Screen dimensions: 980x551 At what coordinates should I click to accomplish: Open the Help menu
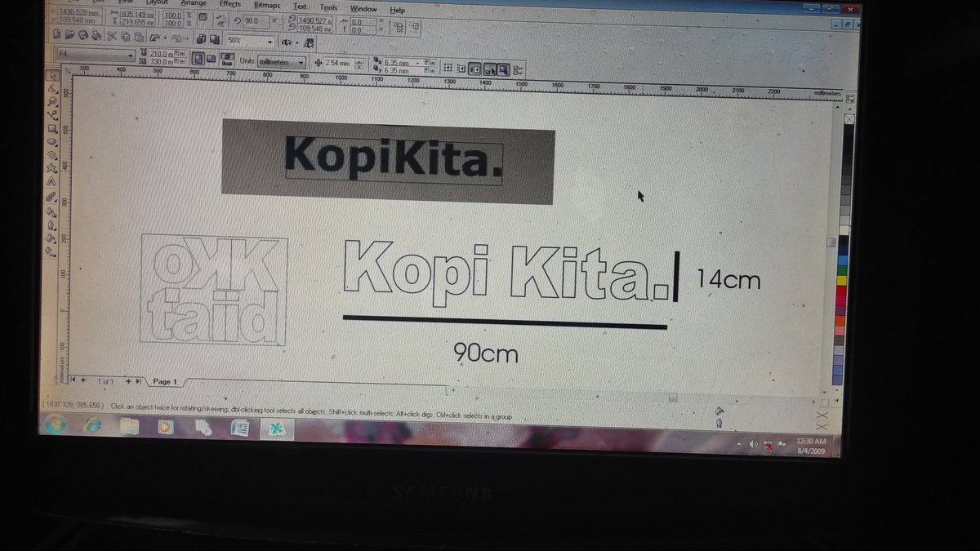(397, 10)
